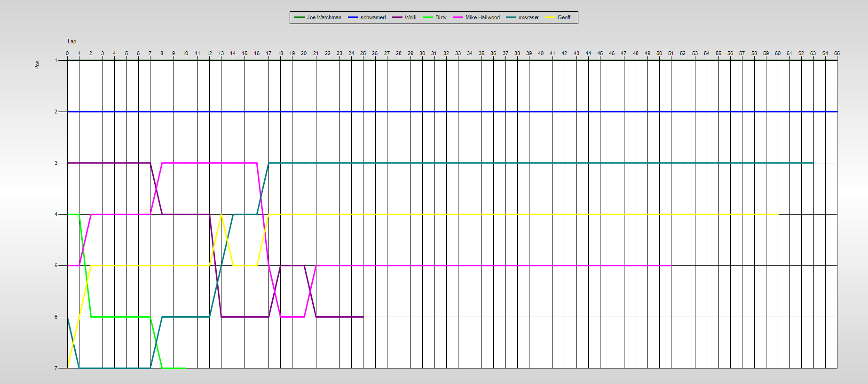The height and width of the screenshot is (384, 868).
Task: Click lap number 30 on the axis
Action: click(422, 53)
